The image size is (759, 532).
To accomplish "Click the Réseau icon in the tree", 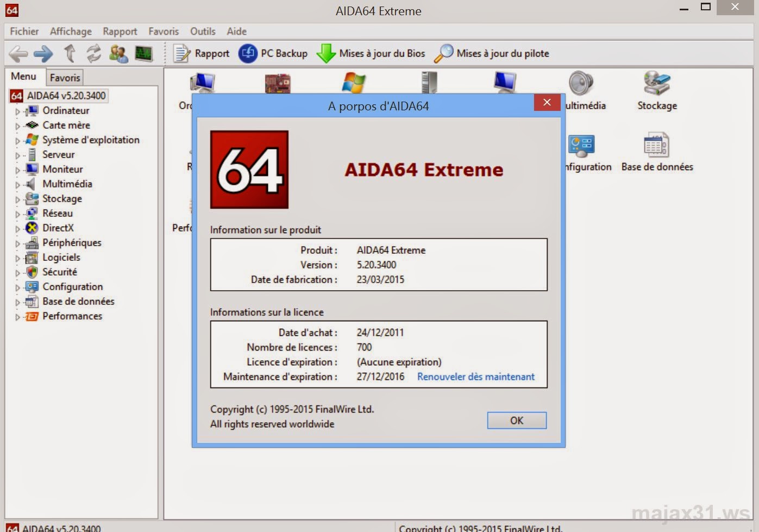I will pyautogui.click(x=32, y=213).
